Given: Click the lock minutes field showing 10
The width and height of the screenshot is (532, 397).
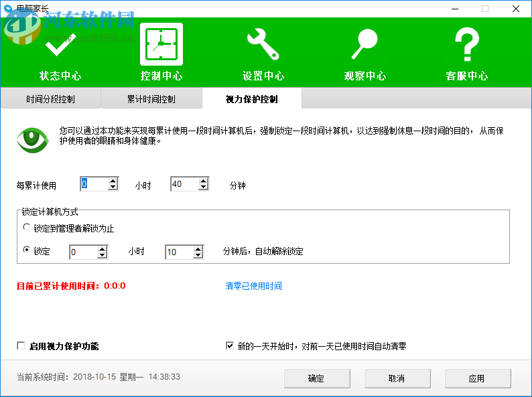Looking at the screenshot, I should tap(180, 252).
